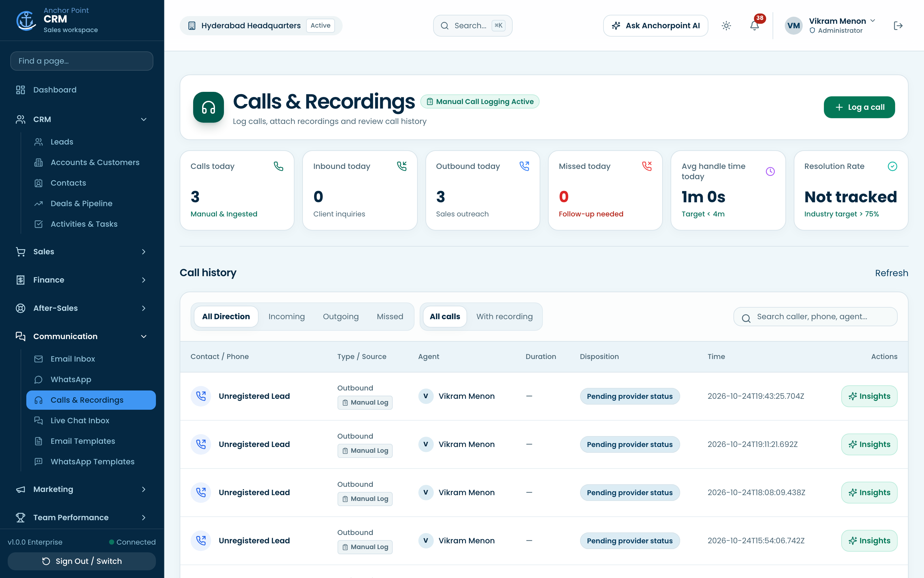
Task: Open the notifications bell
Action: click(x=755, y=26)
